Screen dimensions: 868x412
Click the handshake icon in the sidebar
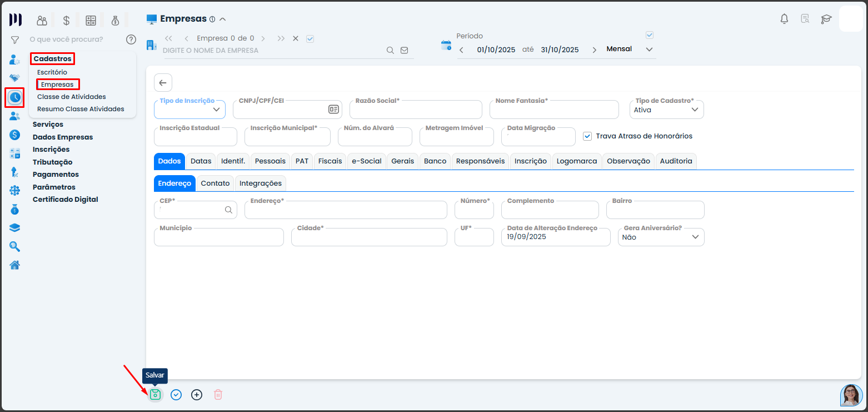[15, 78]
